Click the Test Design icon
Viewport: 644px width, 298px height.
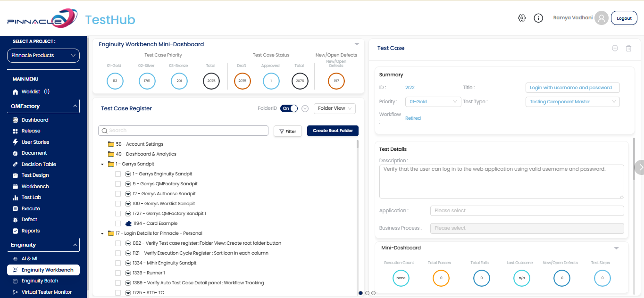point(16,175)
